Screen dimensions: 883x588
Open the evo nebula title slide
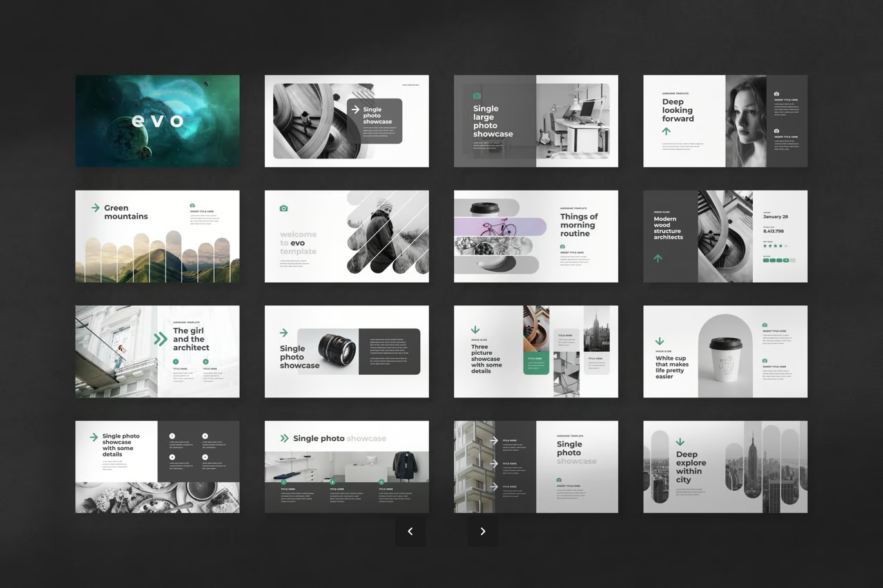pos(157,121)
